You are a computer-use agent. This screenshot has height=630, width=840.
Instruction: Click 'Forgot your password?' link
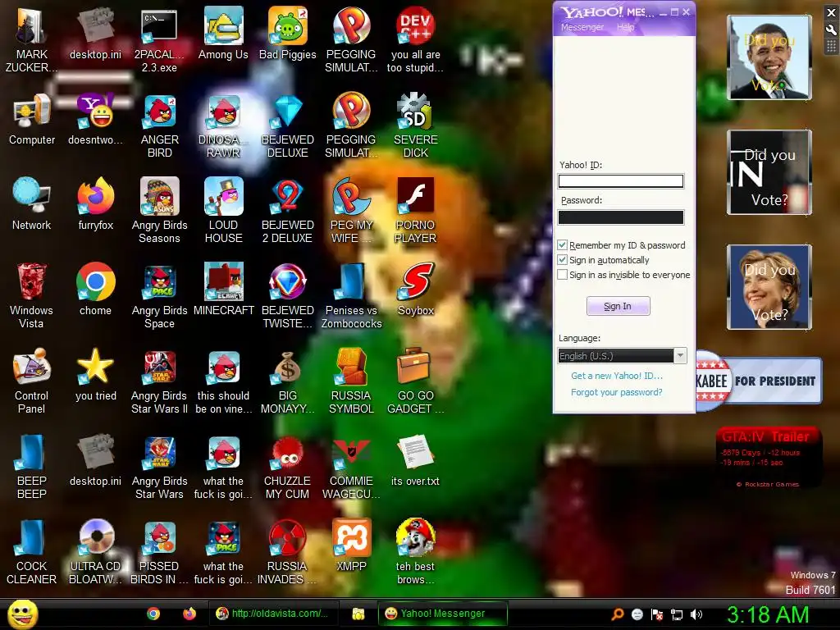click(x=617, y=392)
